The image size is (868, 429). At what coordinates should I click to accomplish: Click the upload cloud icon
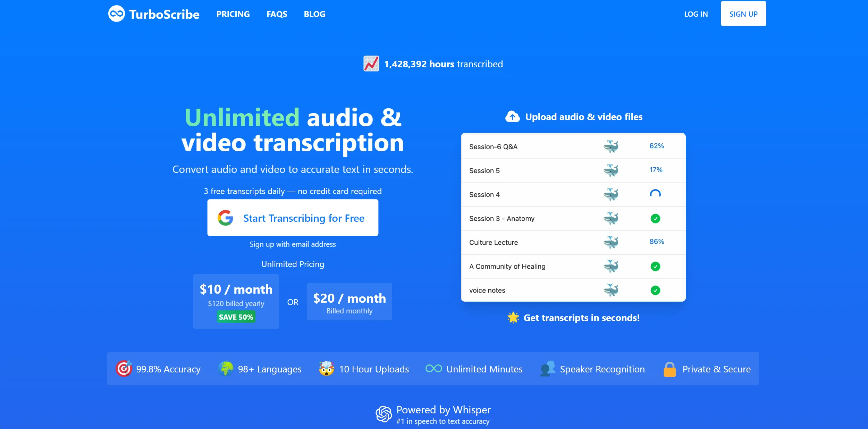tap(513, 116)
